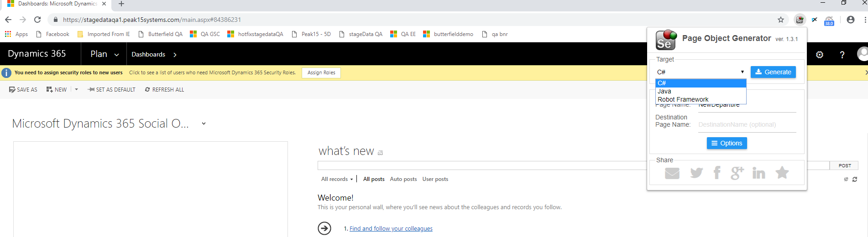Viewport: 868px width, 237px height.
Task: Click the info icon in yellow notification bar
Action: (x=6, y=73)
